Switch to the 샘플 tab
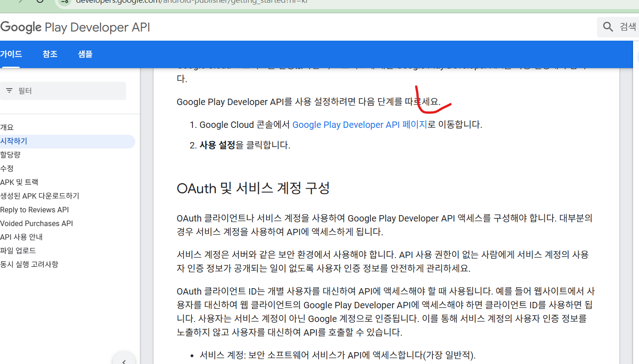The width and height of the screenshot is (639, 364). pos(85,54)
